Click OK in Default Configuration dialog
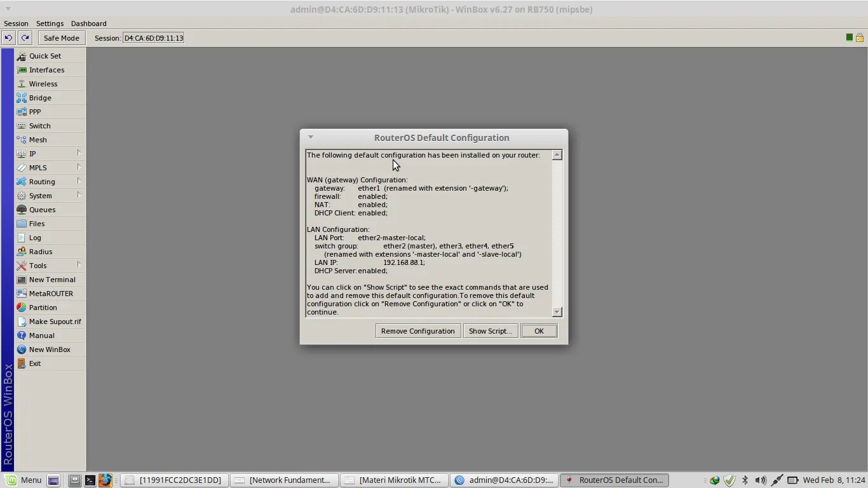This screenshot has height=488, width=868. 539,331
